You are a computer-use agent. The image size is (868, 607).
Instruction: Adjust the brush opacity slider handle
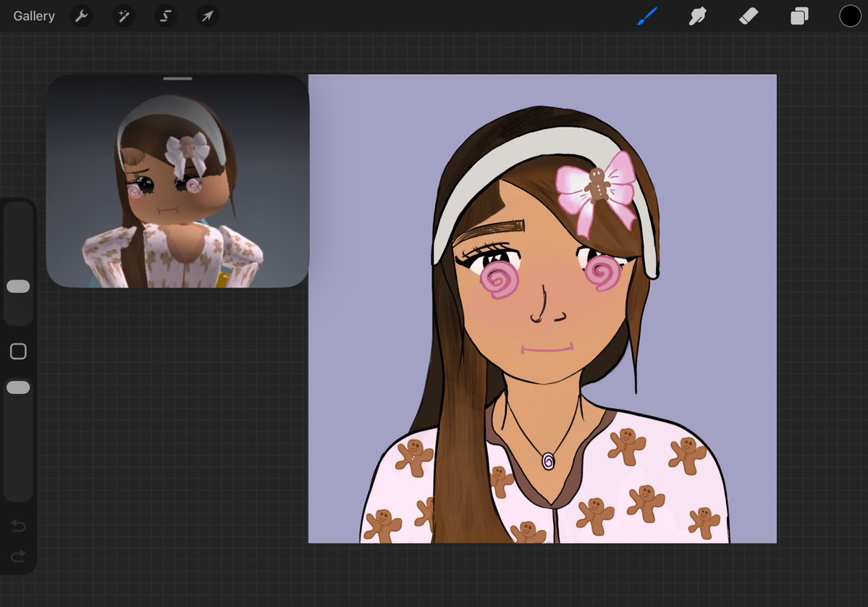click(x=18, y=387)
